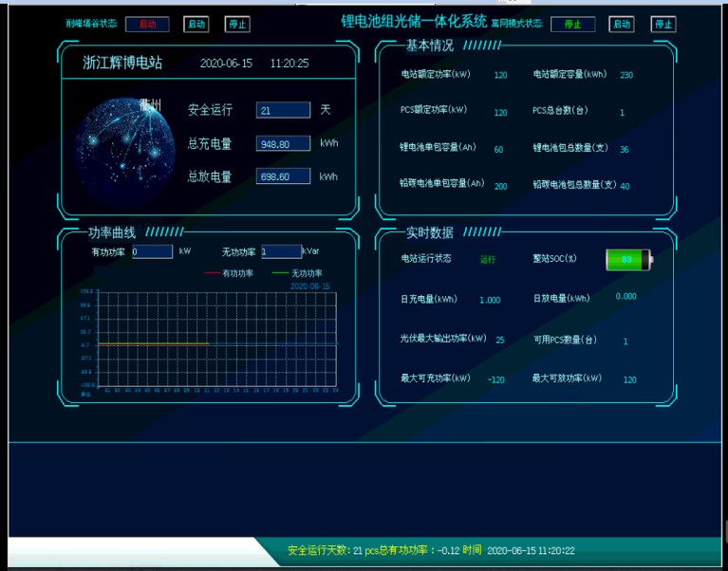Click the pcs总有功功率 -0.12 status text
Image resolution: width=728 pixels, height=571 pixels.
(412, 550)
